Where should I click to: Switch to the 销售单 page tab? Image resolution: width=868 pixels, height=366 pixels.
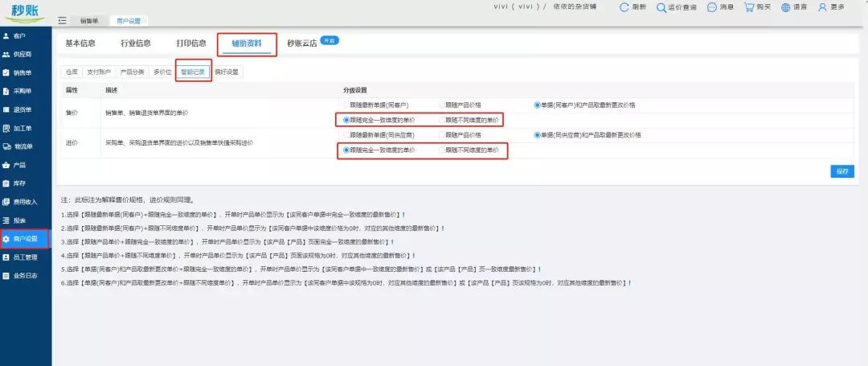(90, 21)
